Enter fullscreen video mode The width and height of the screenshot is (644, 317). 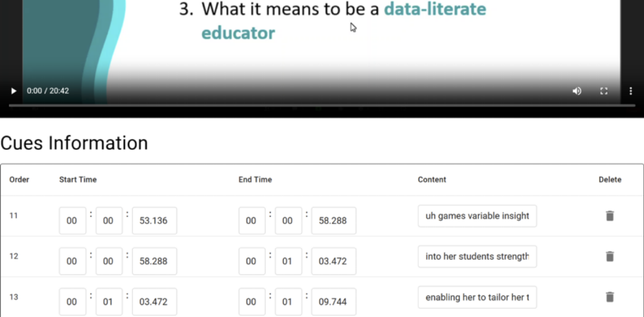coord(604,91)
